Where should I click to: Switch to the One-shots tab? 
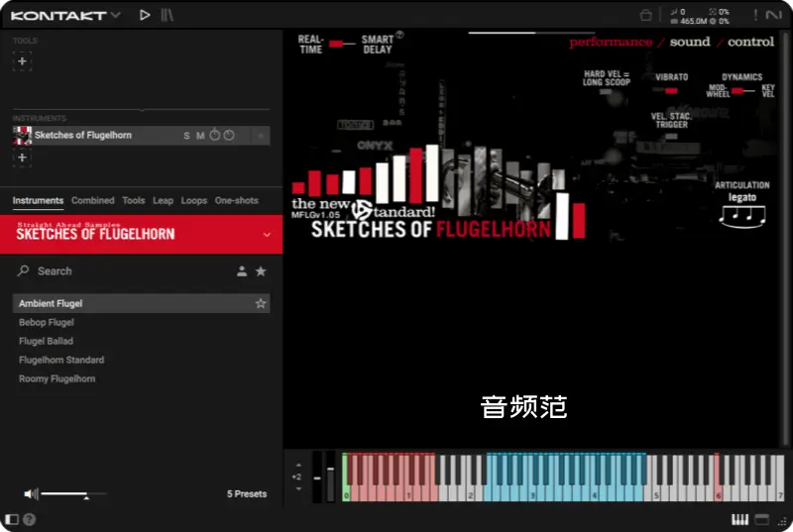(x=237, y=200)
